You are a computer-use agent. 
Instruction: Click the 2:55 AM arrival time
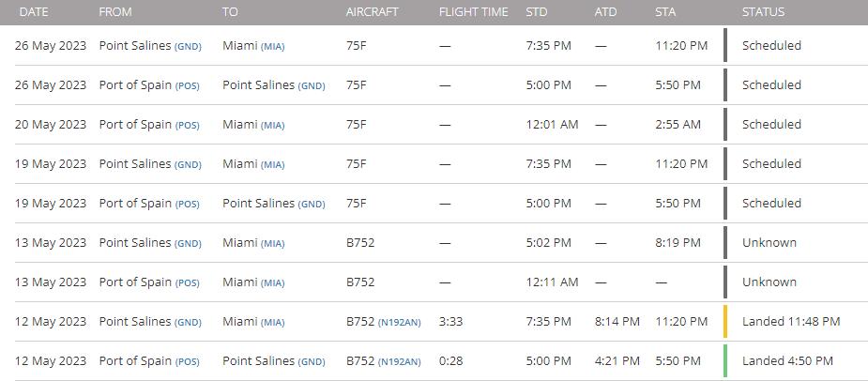pyautogui.click(x=678, y=124)
